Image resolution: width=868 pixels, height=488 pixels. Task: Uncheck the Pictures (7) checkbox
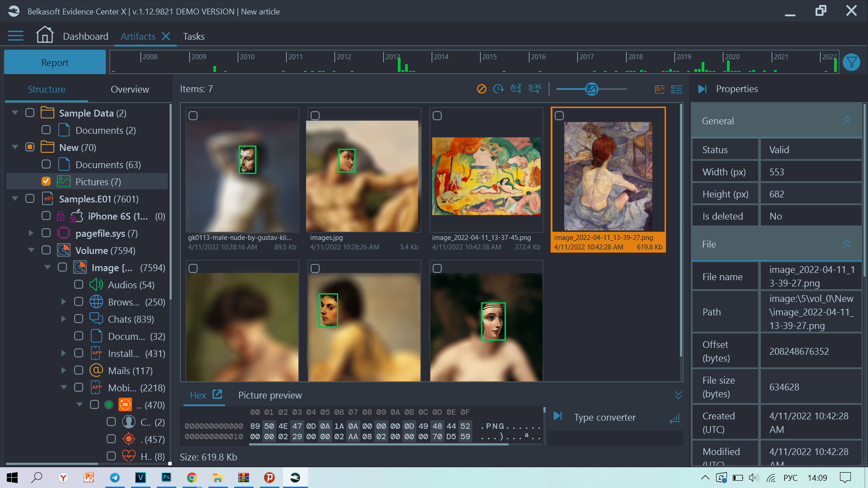[x=46, y=181]
